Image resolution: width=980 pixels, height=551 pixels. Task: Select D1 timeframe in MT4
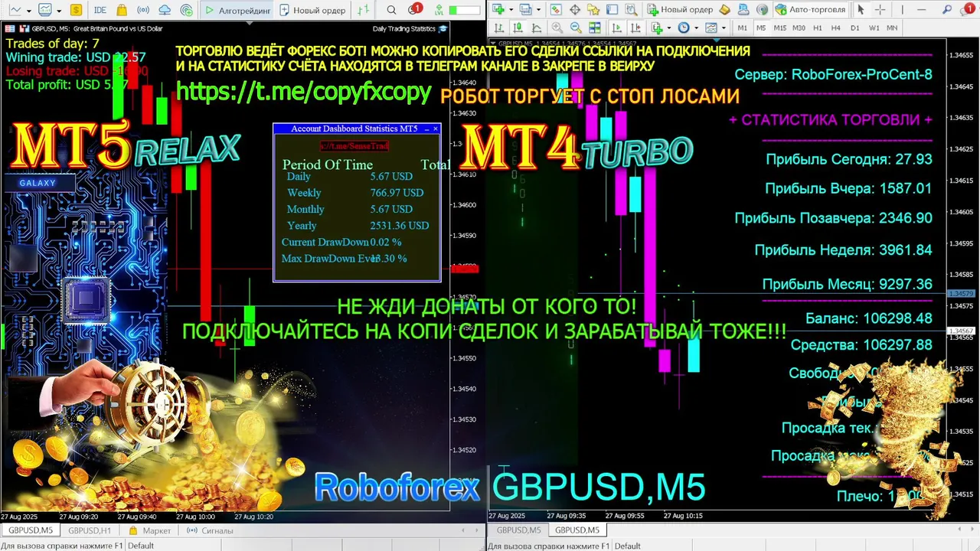coord(855,28)
